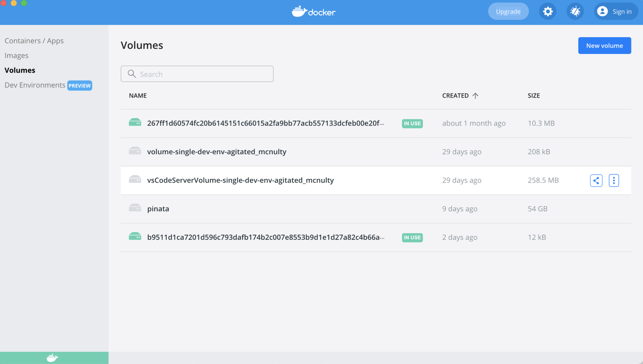Open Docker settings via the gear icon
Screen dimensions: 643x364
tap(547, 11)
